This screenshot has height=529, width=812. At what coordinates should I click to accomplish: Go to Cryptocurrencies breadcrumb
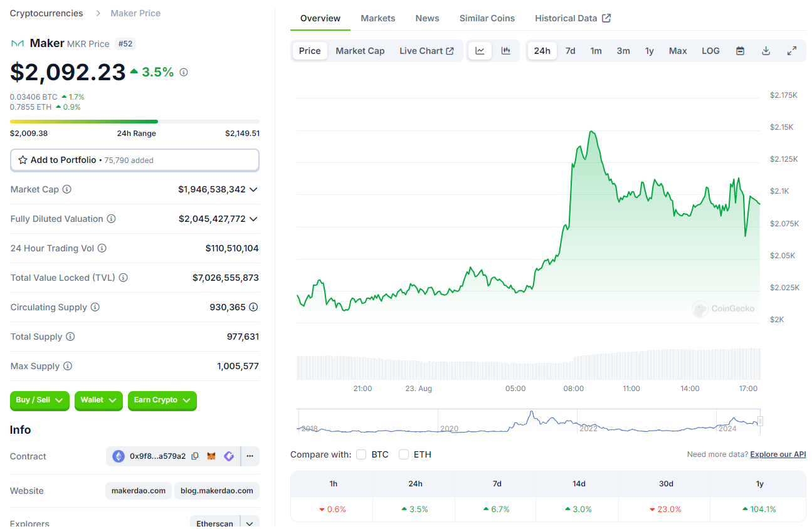46,13
